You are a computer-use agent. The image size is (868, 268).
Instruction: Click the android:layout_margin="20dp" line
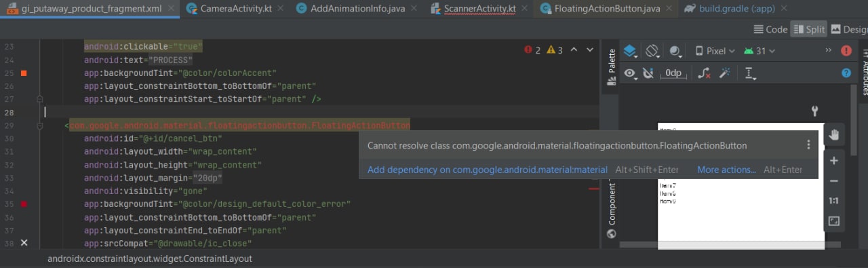[x=153, y=178]
